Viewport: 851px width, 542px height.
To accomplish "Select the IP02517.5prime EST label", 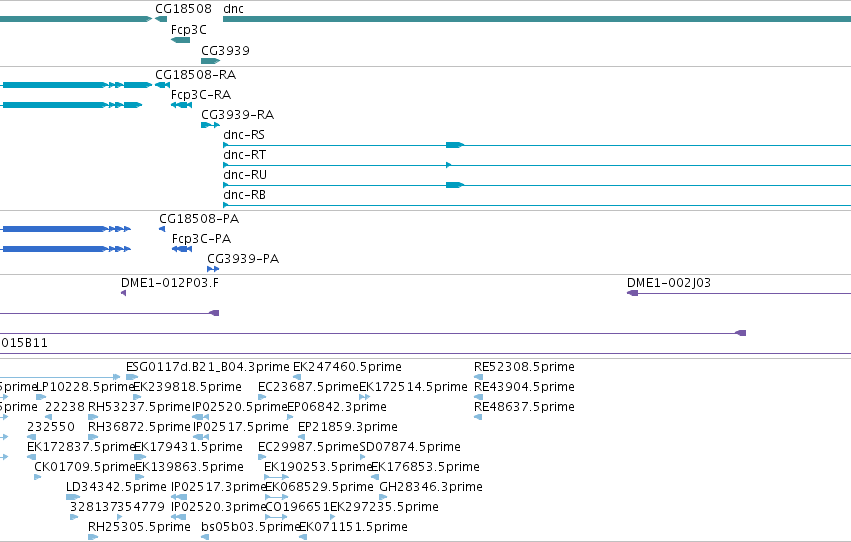I will pos(241,427).
